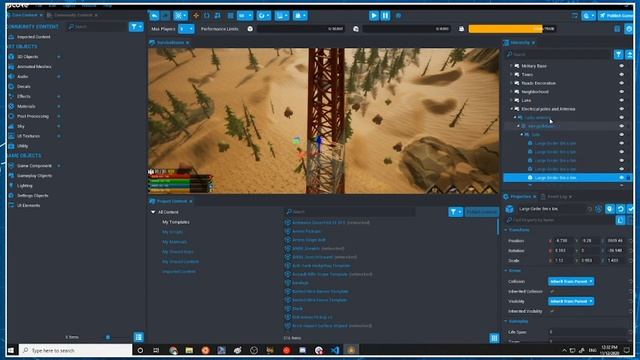Collapse Electrical poles and Antenna folder
640x360 pixels.
[511, 109]
